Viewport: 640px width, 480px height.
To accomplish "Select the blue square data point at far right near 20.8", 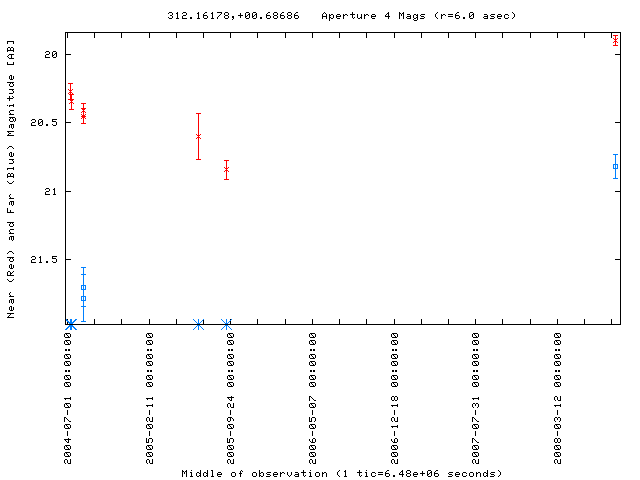I will 616,167.
